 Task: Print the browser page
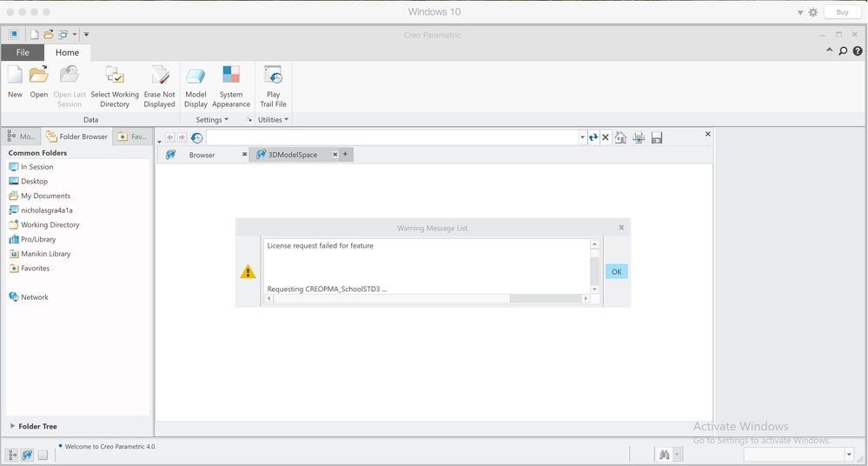point(639,137)
